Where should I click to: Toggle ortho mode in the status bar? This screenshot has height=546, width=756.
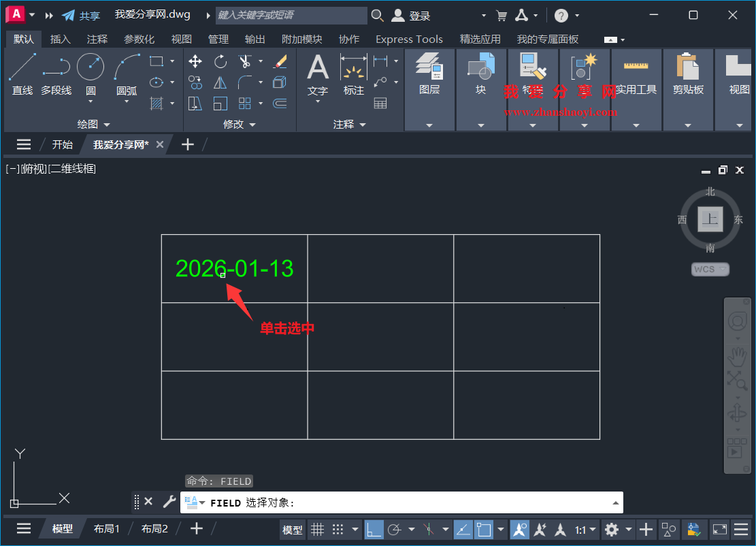tap(375, 529)
